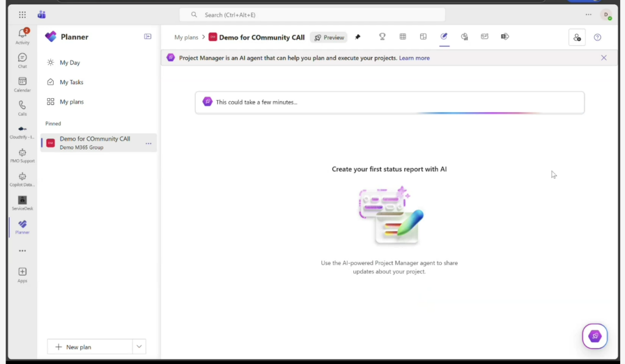Screen dimensions: 625x364
Task: Open the help question mark icon
Action: pos(597,37)
